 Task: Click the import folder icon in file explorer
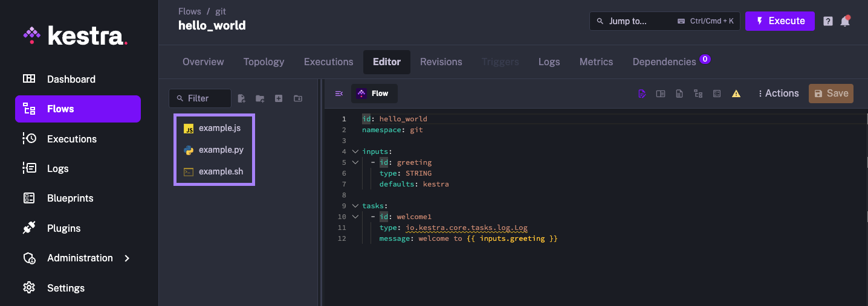(x=297, y=98)
